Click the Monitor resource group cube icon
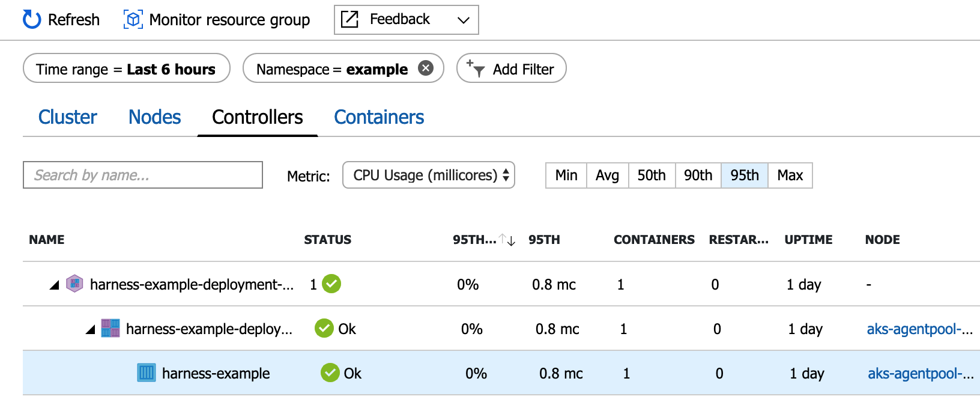The height and width of the screenshot is (417, 980). click(x=133, y=20)
